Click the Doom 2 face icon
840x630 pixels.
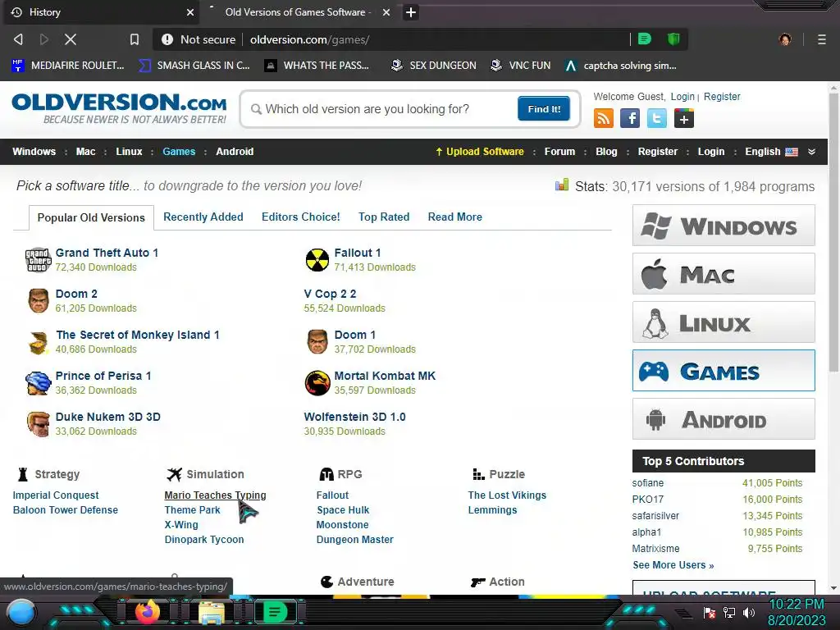click(x=38, y=300)
